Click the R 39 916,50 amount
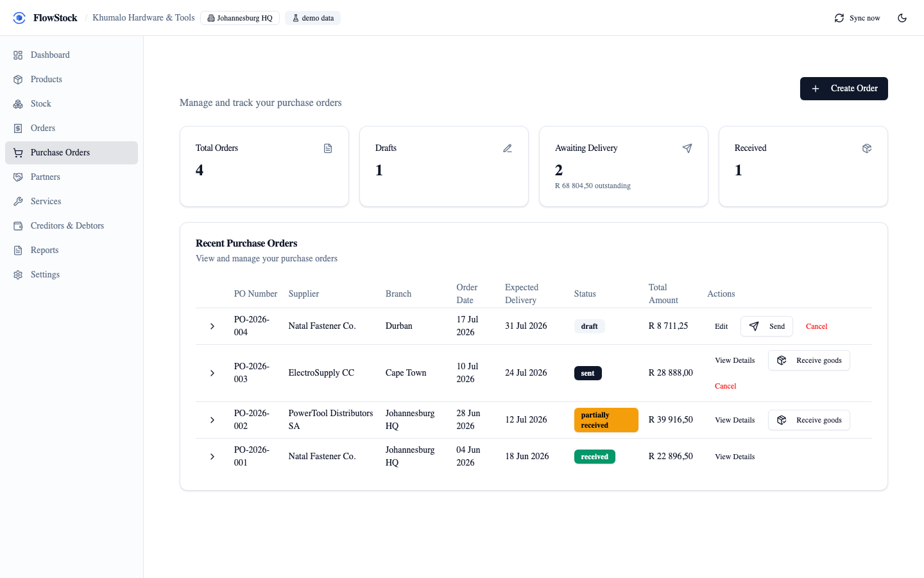The width and height of the screenshot is (924, 578). point(671,420)
